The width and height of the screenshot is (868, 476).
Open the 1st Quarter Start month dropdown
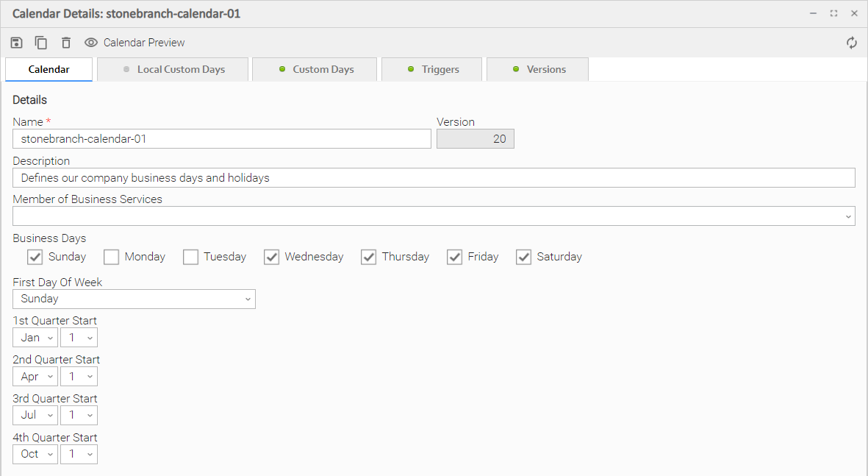[35, 338]
